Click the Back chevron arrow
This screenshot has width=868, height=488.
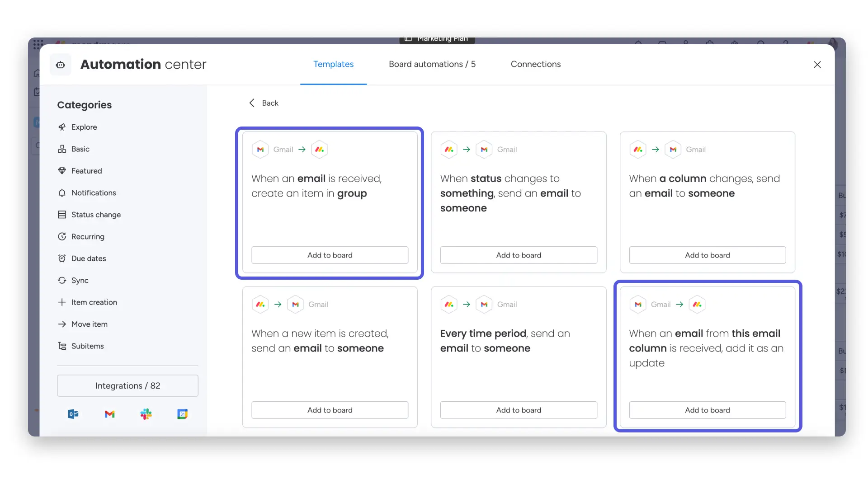click(x=252, y=103)
